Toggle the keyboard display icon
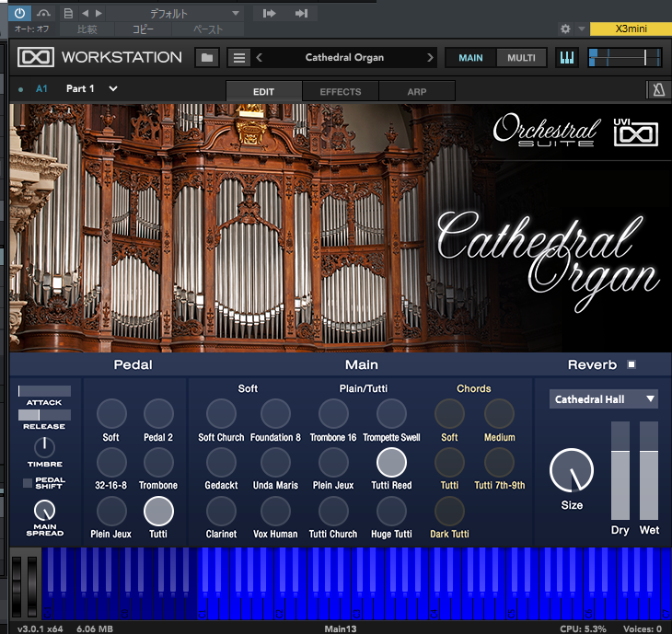Screen dimensions: 672x634 566,57
